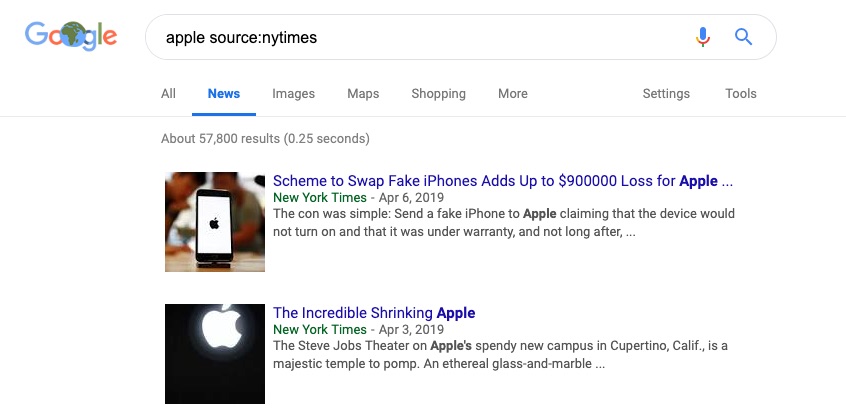Switch to the All results tab
This screenshot has height=419, width=846.
click(x=168, y=93)
